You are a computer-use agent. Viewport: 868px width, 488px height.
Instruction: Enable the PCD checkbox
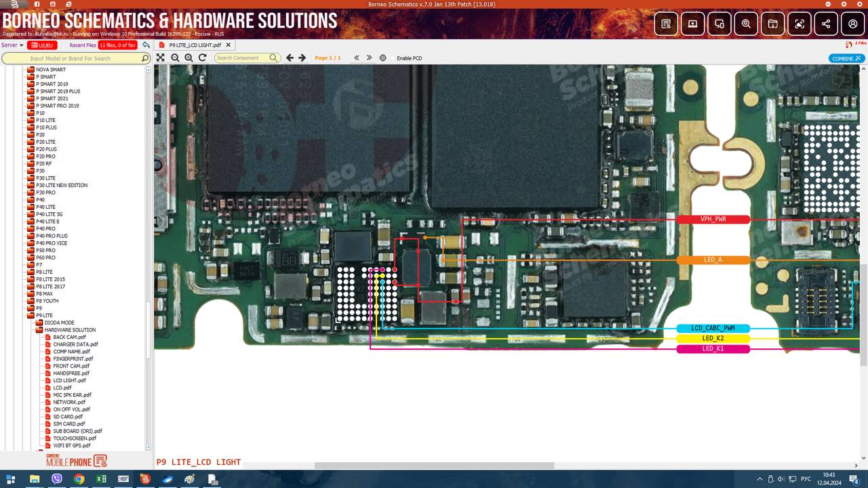point(393,58)
